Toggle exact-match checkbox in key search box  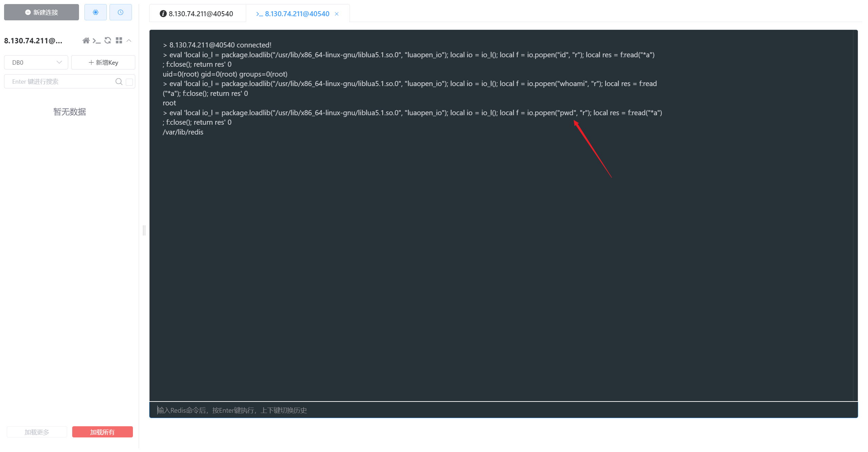pos(129,82)
